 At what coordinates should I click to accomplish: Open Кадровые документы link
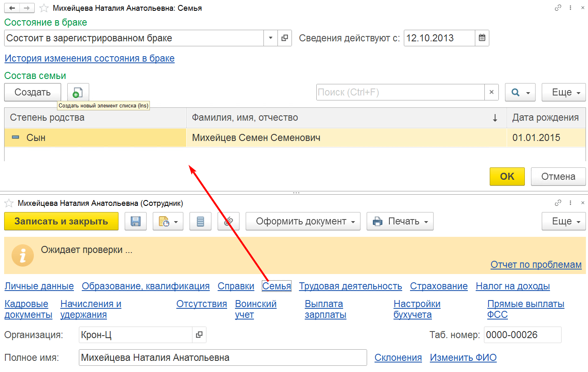click(x=28, y=309)
